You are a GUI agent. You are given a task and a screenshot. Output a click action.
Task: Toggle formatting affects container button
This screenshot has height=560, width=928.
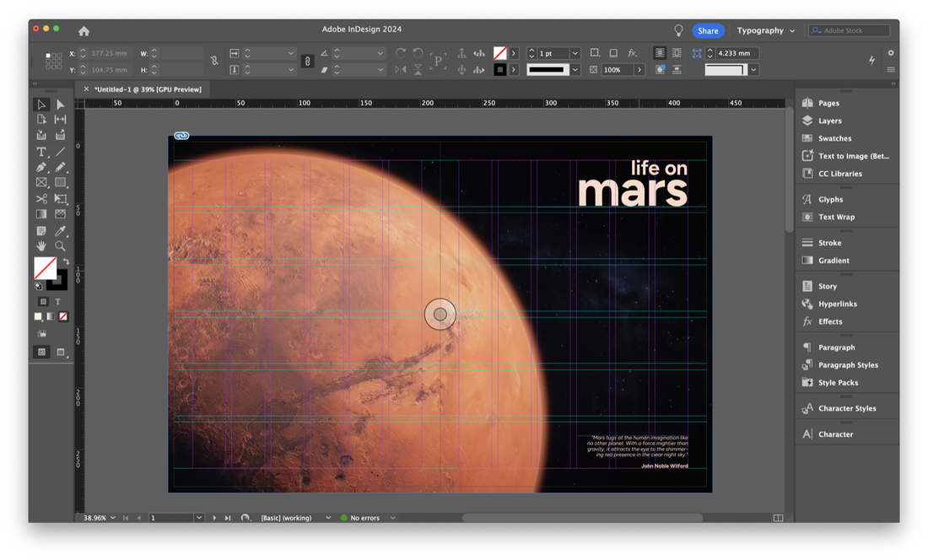(x=43, y=302)
